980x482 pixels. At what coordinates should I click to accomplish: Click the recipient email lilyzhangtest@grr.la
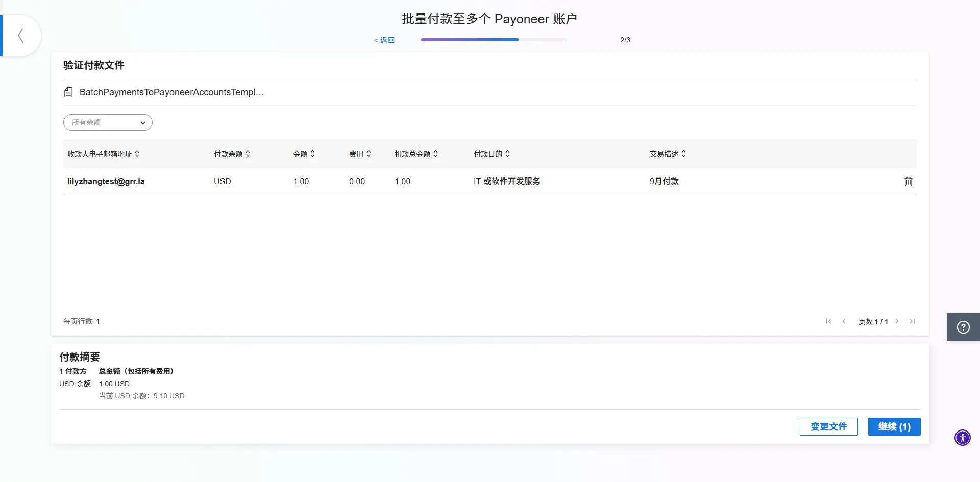(106, 181)
